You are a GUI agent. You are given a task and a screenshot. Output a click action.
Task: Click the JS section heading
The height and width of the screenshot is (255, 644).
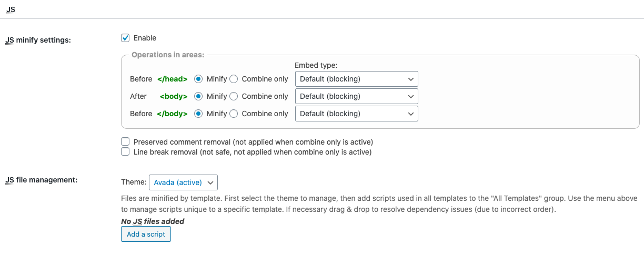(x=11, y=9)
